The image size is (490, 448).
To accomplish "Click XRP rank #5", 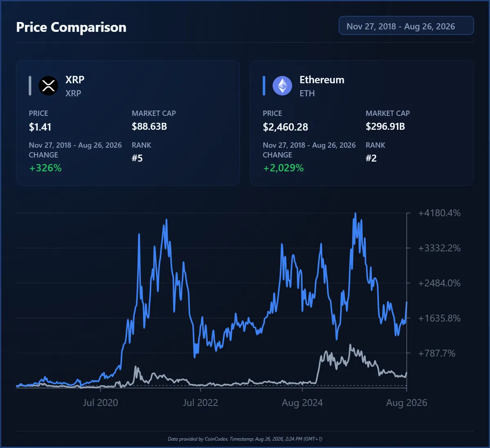I will (137, 158).
